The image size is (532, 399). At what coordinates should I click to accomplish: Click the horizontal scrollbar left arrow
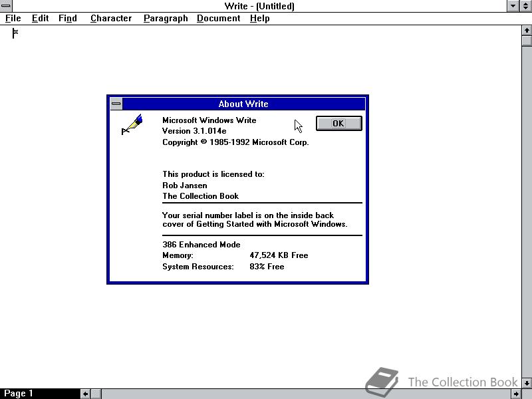[x=86, y=394]
